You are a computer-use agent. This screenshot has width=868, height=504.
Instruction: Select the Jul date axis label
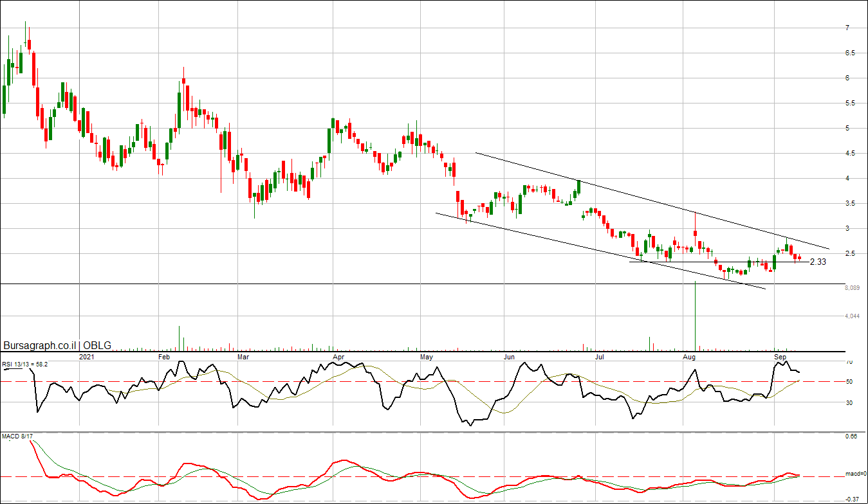point(598,356)
